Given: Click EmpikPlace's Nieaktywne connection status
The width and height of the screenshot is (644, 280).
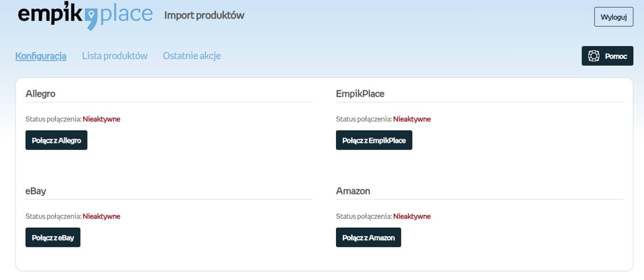Looking at the screenshot, I should [x=411, y=119].
